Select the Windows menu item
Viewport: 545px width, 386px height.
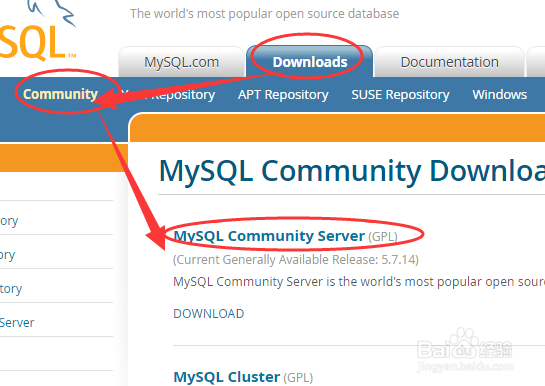point(499,95)
